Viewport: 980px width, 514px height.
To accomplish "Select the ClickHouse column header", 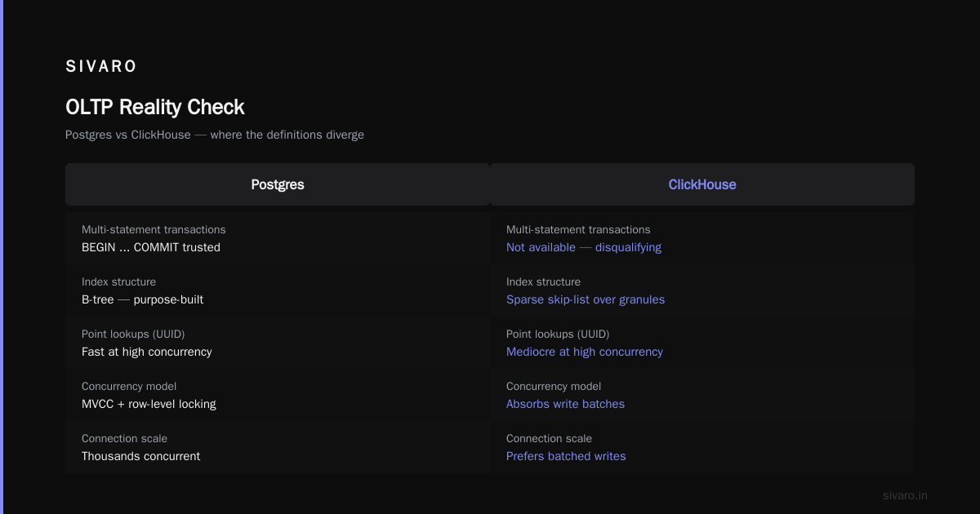I will pos(702,184).
